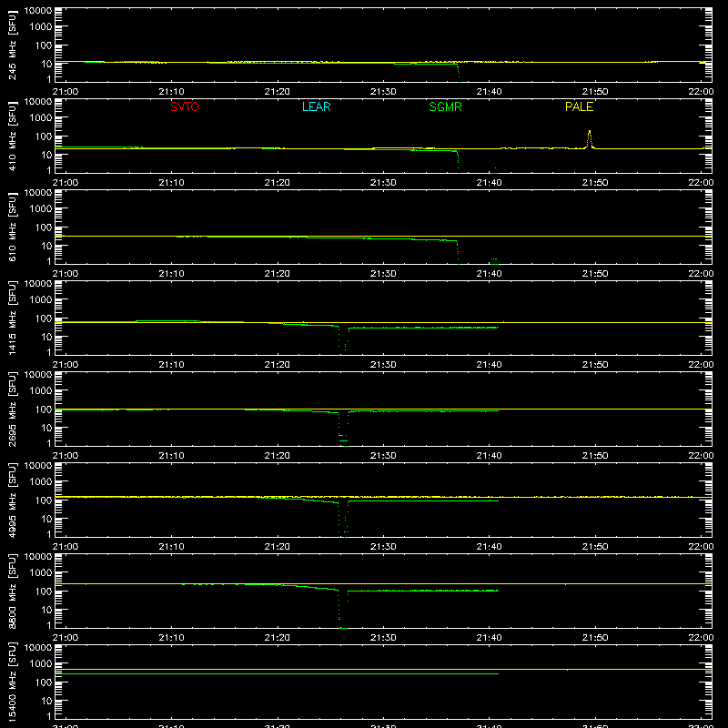Viewport: 728px width, 728px height.
Task: Select the 8800 MHz [SFU] axis title
Action: pos(12,591)
